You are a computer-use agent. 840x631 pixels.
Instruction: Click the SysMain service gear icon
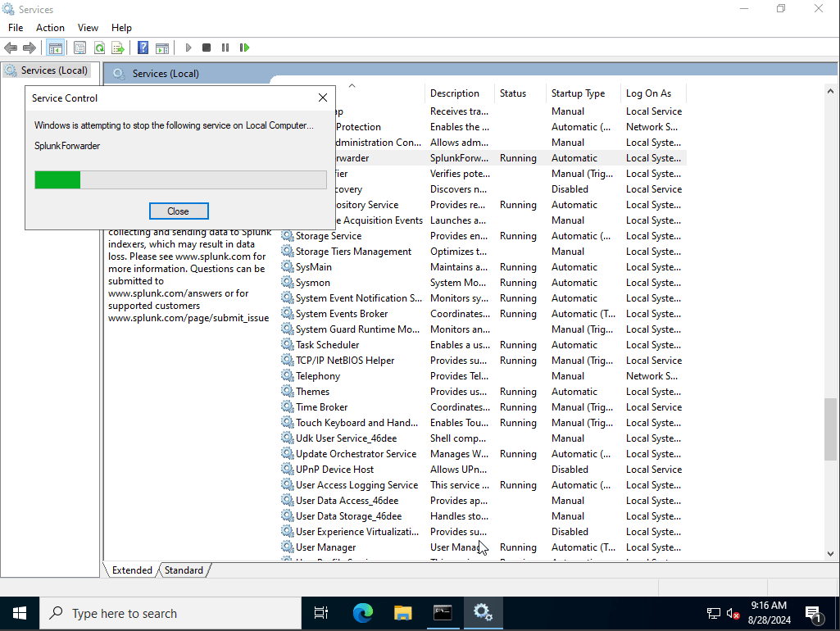point(288,267)
